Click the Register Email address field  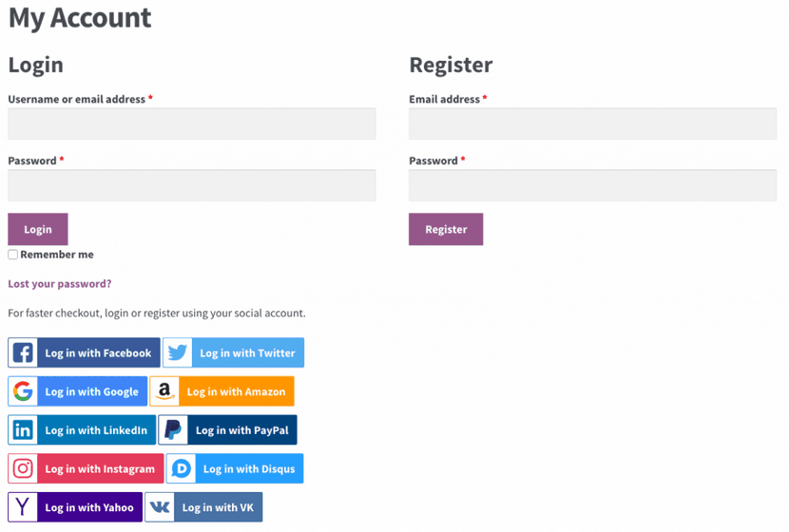(592, 123)
